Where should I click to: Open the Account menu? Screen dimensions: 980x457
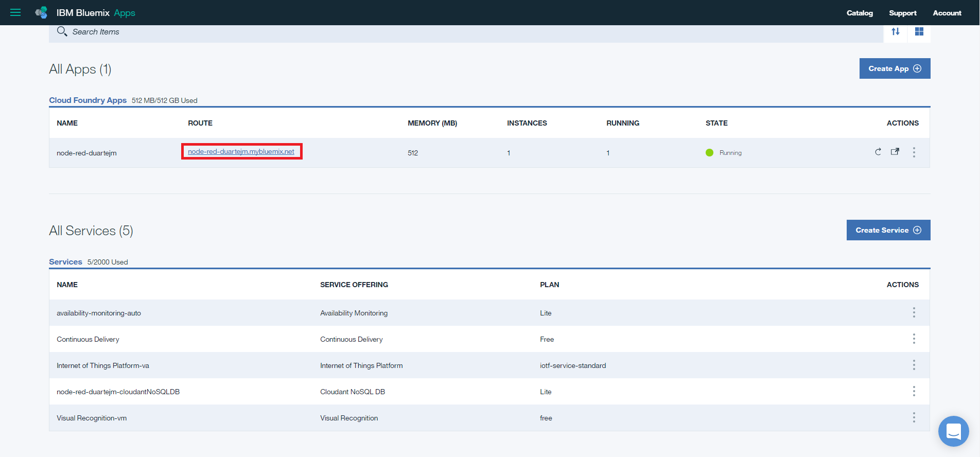pyautogui.click(x=947, y=13)
